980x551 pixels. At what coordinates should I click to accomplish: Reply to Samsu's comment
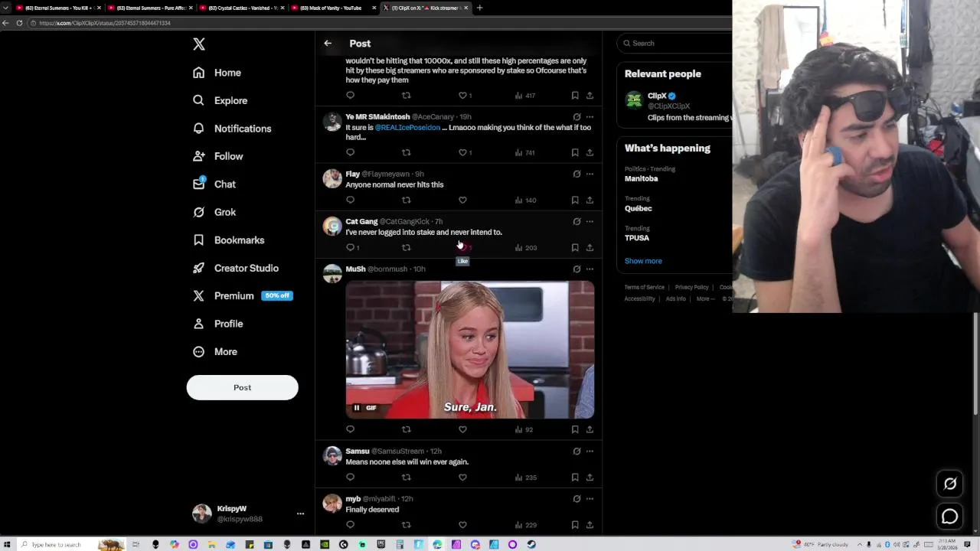point(350,478)
